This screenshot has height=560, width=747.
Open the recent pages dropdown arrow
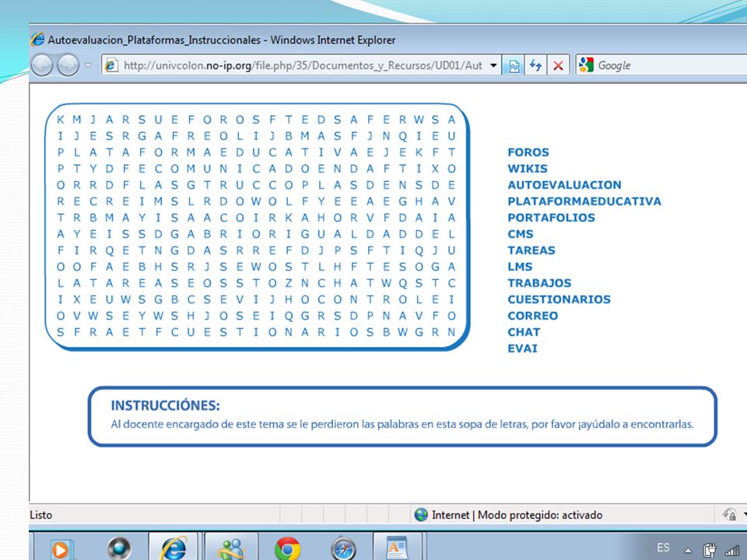[x=88, y=65]
